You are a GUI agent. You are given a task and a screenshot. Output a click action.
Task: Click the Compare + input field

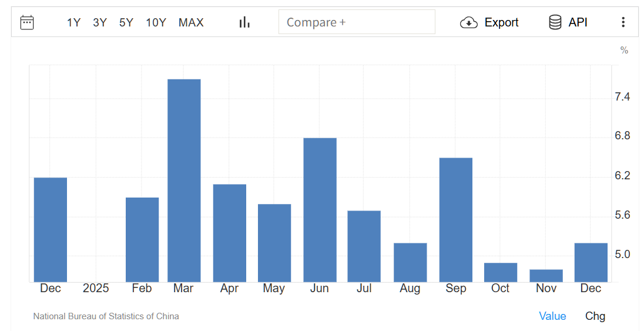[357, 22]
